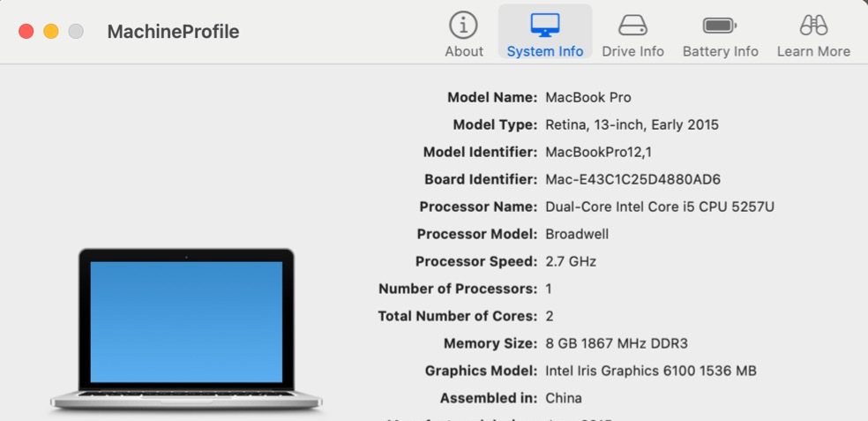868x421 pixels.
Task: Click the MachineProfile window title
Action: 173,32
